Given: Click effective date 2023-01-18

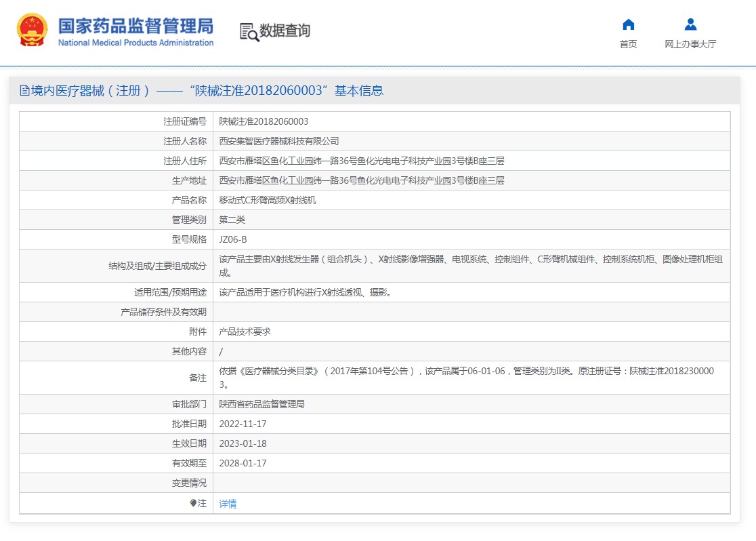Looking at the screenshot, I should tap(243, 443).
